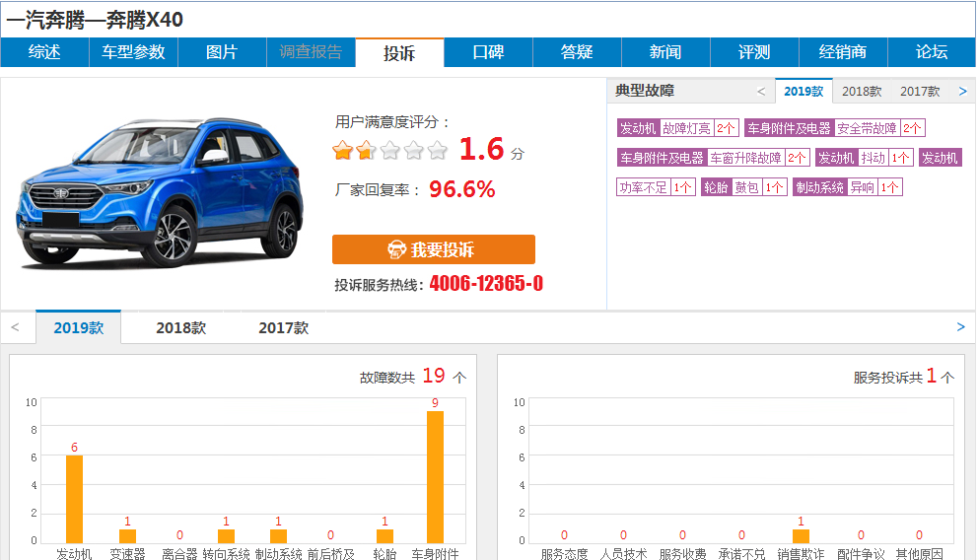Screen dimensions: 978x560
Task: Click the 配件争议 axis label
Action: click(x=861, y=554)
